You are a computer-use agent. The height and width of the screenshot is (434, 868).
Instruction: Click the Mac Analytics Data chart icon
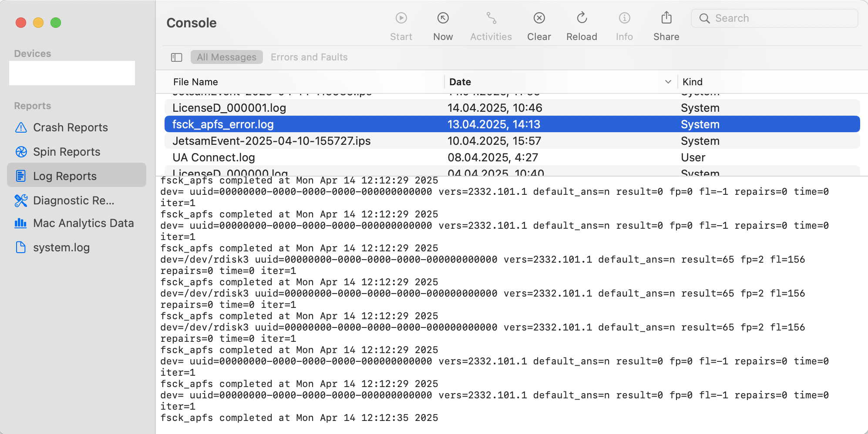[x=21, y=223]
